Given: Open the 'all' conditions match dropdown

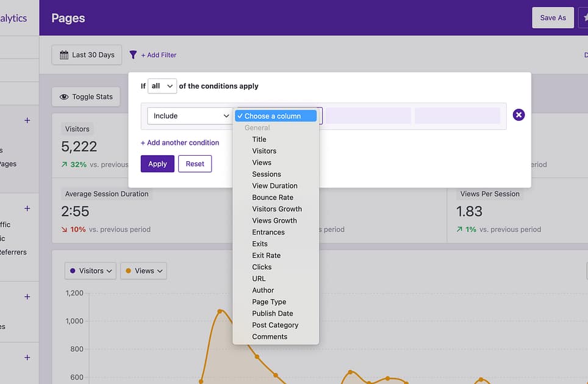Looking at the screenshot, I should coord(162,86).
